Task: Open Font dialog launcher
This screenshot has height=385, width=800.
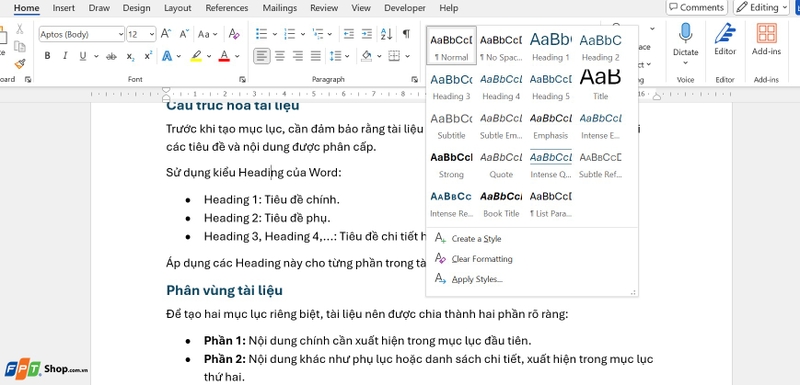Action: tap(242, 80)
